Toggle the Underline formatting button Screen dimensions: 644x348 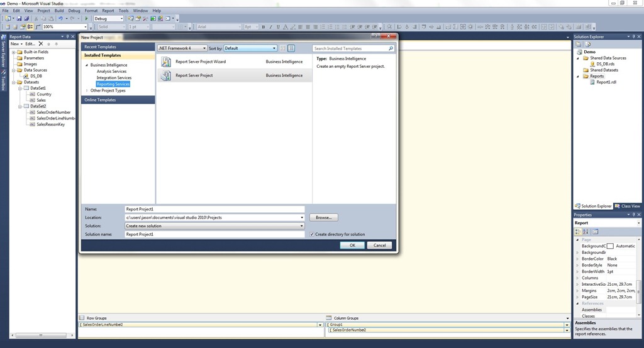(x=278, y=27)
